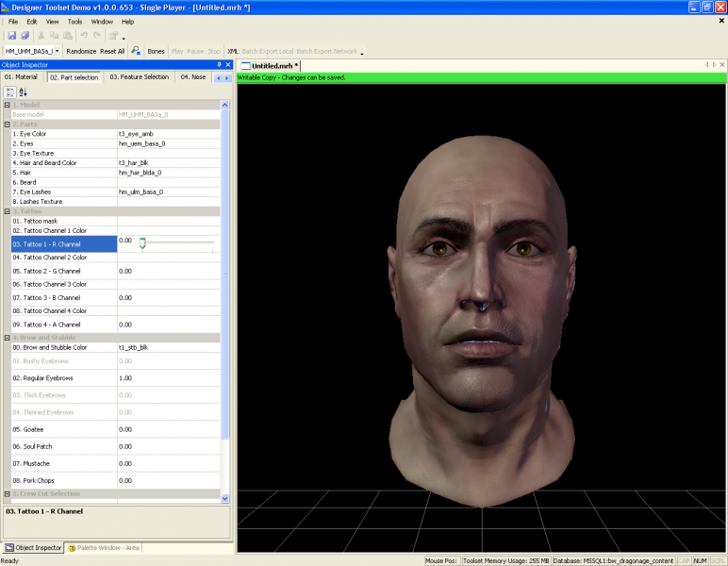
Task: Click the Reset All button
Action: pos(112,51)
